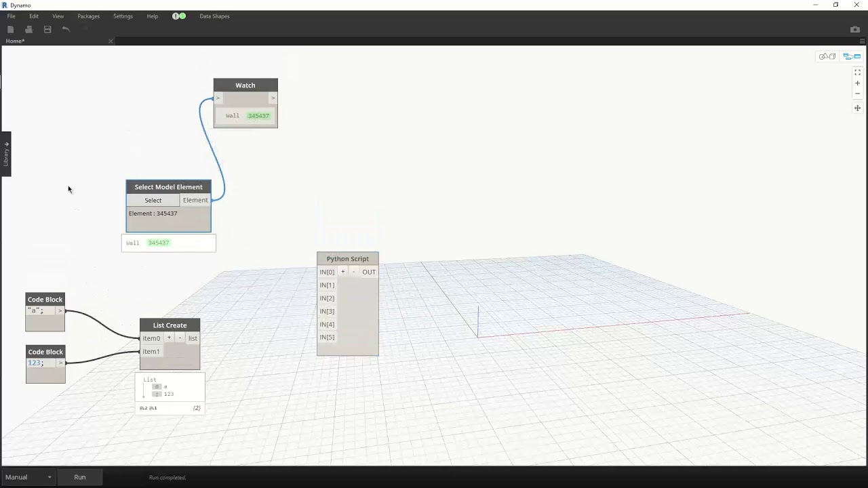Select the Select Model Element node title
The width and height of the screenshot is (868, 488).
[x=168, y=187]
